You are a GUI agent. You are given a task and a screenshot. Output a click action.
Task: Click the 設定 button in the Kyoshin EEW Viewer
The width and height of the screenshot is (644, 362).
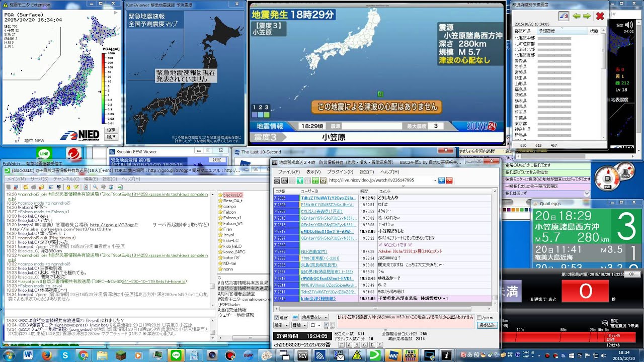216,160
